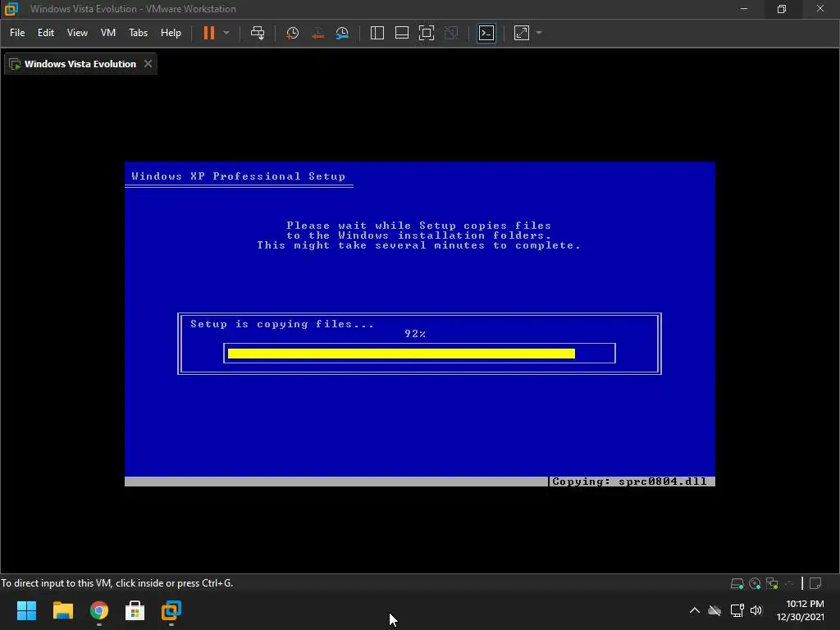The width and height of the screenshot is (840, 630).
Task: Toggle the thumbnail bar view icon
Action: (x=402, y=33)
